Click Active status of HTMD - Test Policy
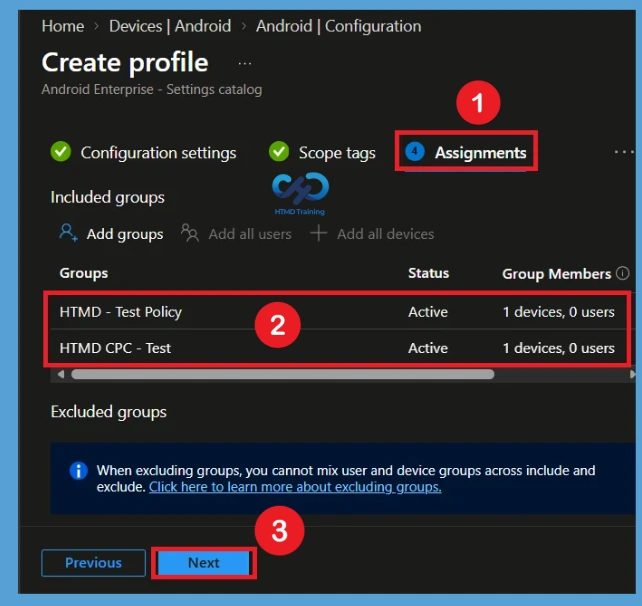The width and height of the screenshot is (642, 606). pos(428,312)
